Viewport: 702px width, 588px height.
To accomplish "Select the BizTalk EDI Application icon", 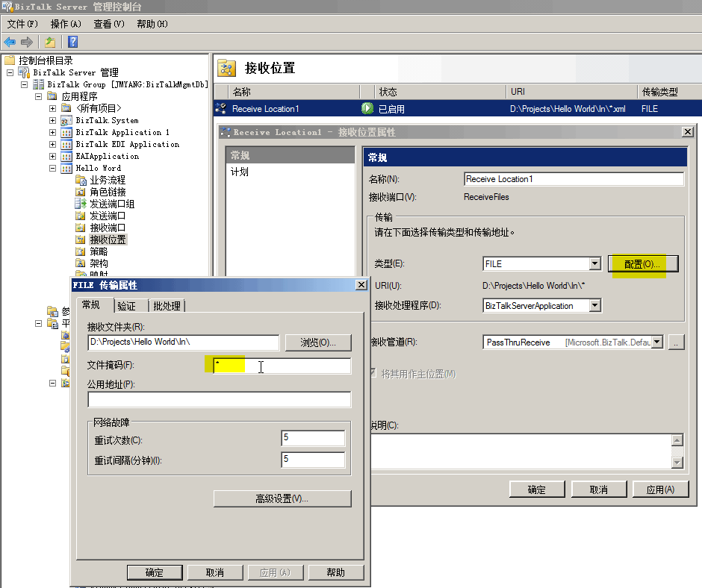I will (66, 145).
